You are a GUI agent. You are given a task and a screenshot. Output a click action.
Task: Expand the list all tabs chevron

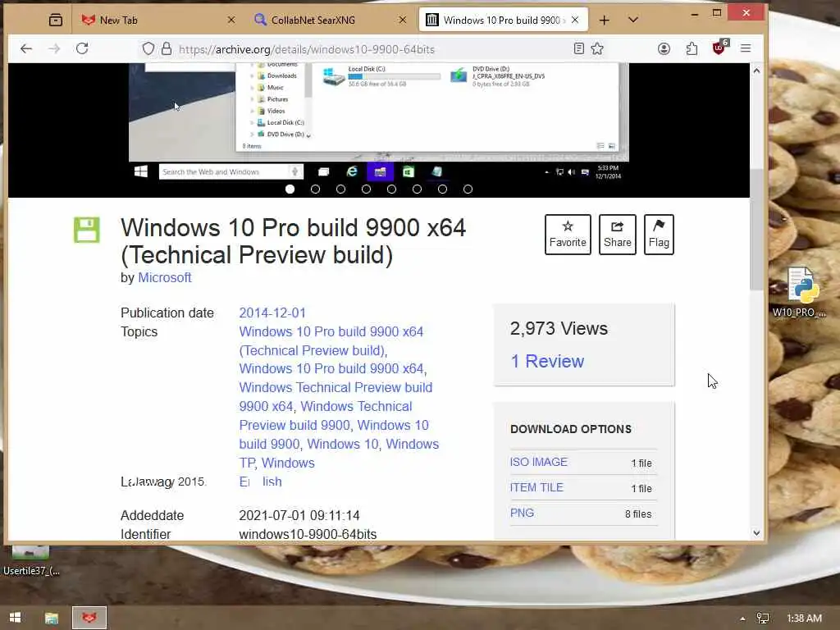(632, 20)
